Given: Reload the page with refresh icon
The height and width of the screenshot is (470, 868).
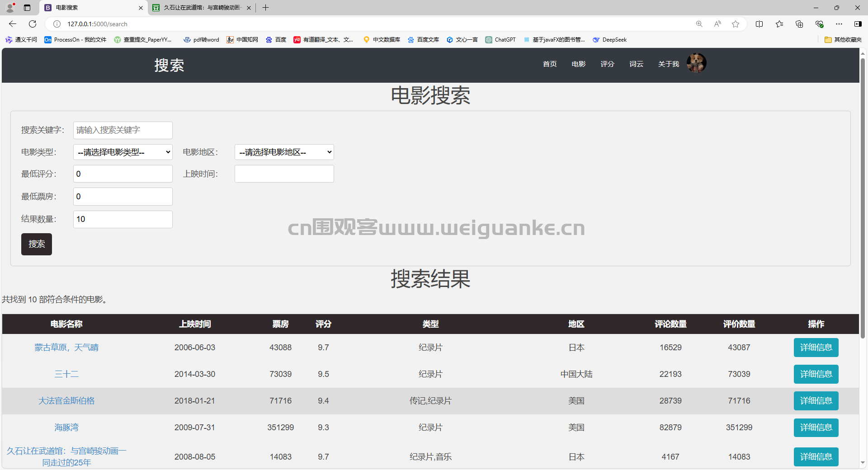Looking at the screenshot, I should (33, 24).
